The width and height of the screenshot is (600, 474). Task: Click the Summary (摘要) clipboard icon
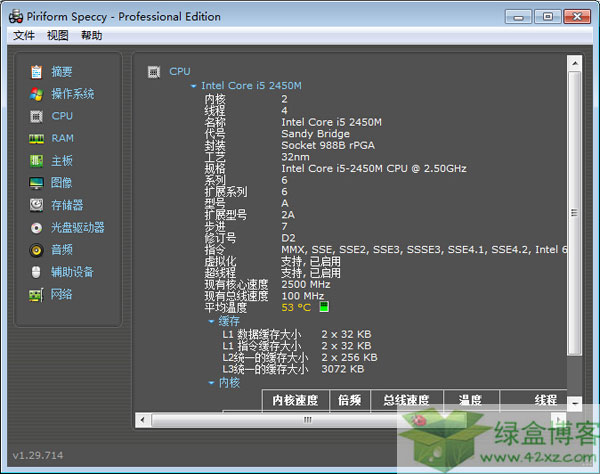(x=36, y=72)
